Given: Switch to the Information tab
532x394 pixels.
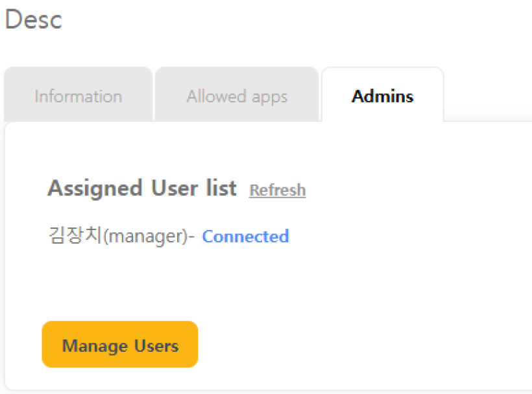Looking at the screenshot, I should tap(78, 97).
